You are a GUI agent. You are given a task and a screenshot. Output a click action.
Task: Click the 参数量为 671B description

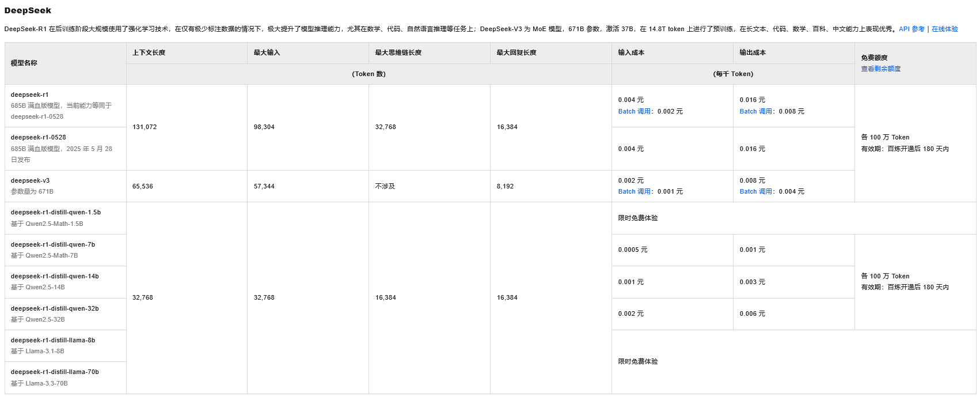click(x=32, y=191)
